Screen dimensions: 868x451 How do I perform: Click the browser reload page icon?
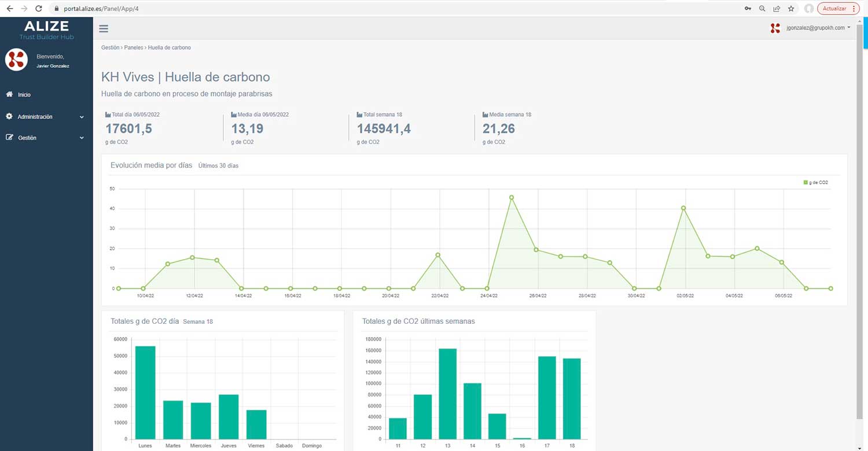(x=39, y=9)
